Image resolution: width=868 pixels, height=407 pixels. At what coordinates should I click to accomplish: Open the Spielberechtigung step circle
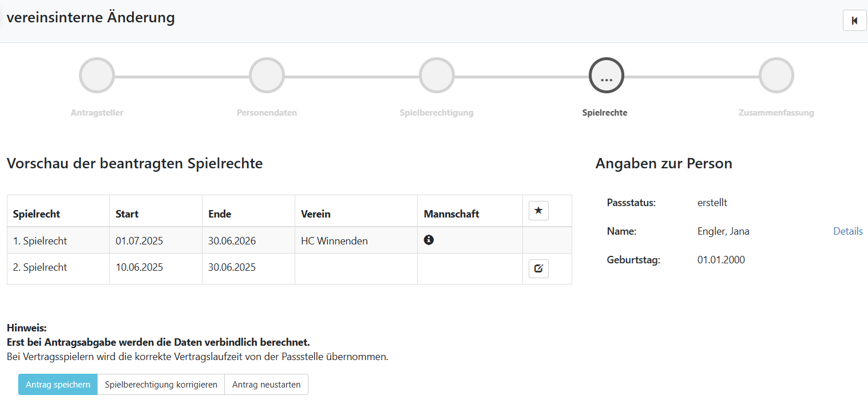point(437,76)
